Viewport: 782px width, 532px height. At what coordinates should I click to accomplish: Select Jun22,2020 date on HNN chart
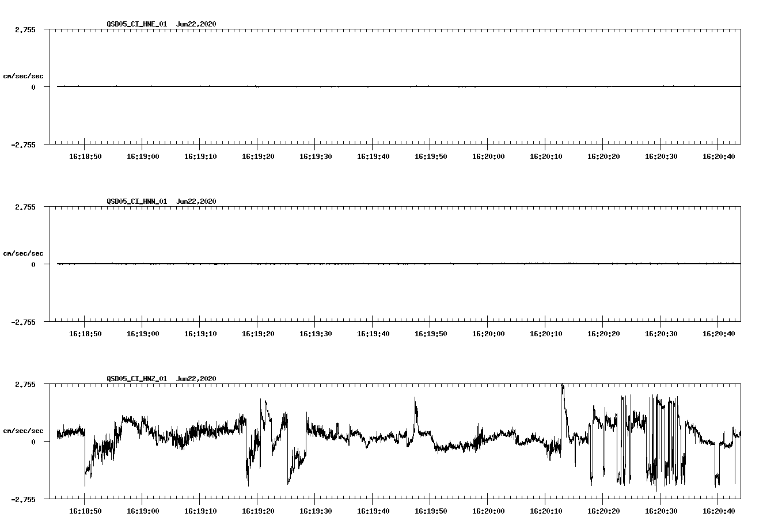[196, 201]
